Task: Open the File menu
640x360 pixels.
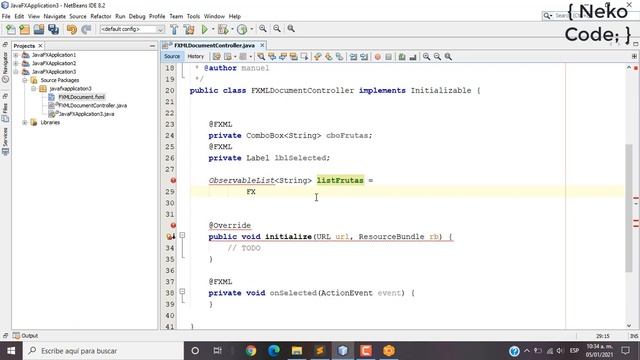Action: 6,16
